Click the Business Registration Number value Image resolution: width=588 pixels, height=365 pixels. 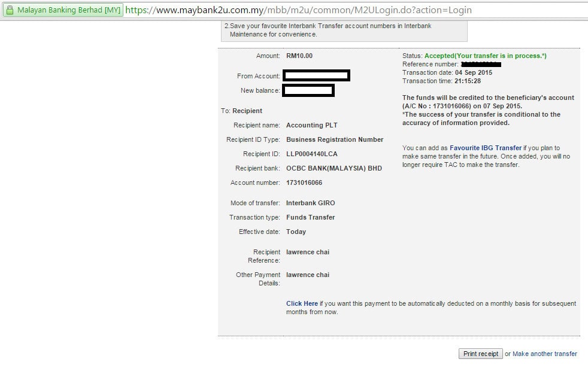(335, 139)
